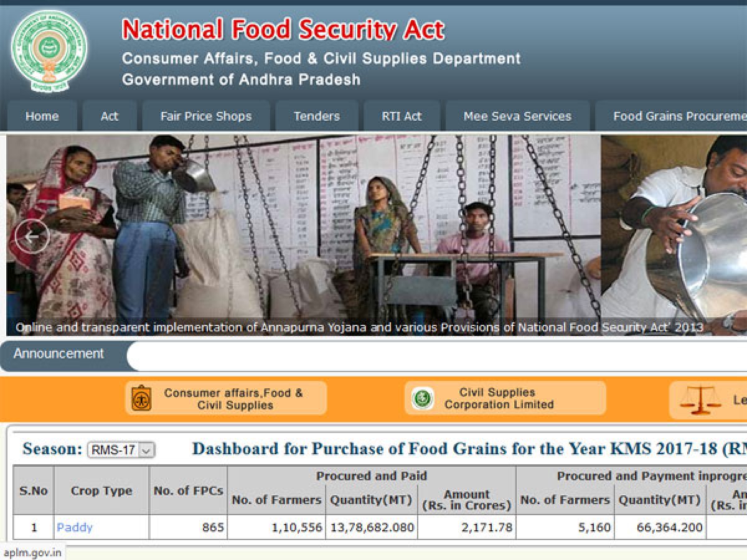Click the Paddy crop type link

(74, 528)
